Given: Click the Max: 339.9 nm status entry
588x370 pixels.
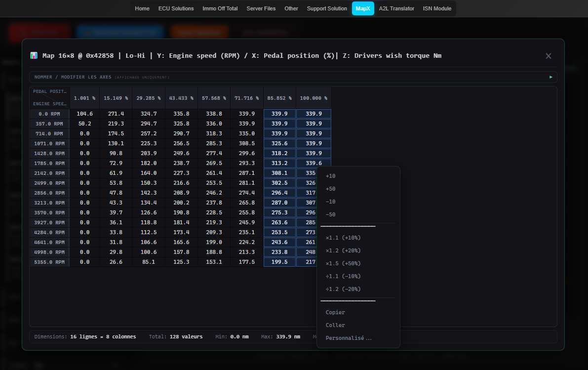Looking at the screenshot, I should tap(280, 336).
